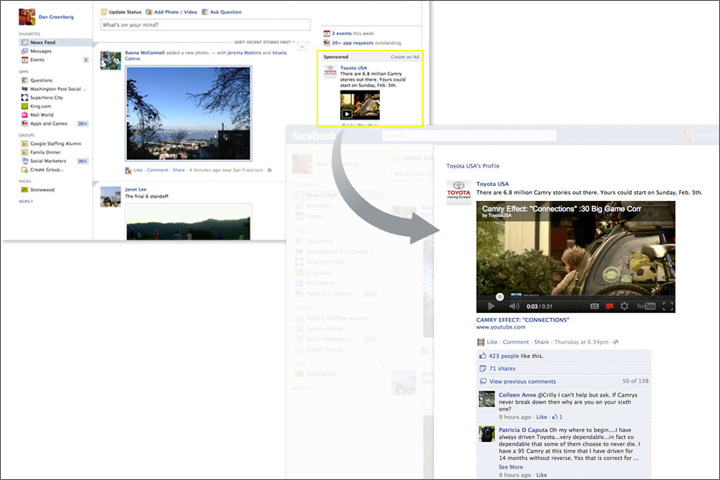Open www.youtube.com link
The width and height of the screenshot is (720, 480).
501,327
